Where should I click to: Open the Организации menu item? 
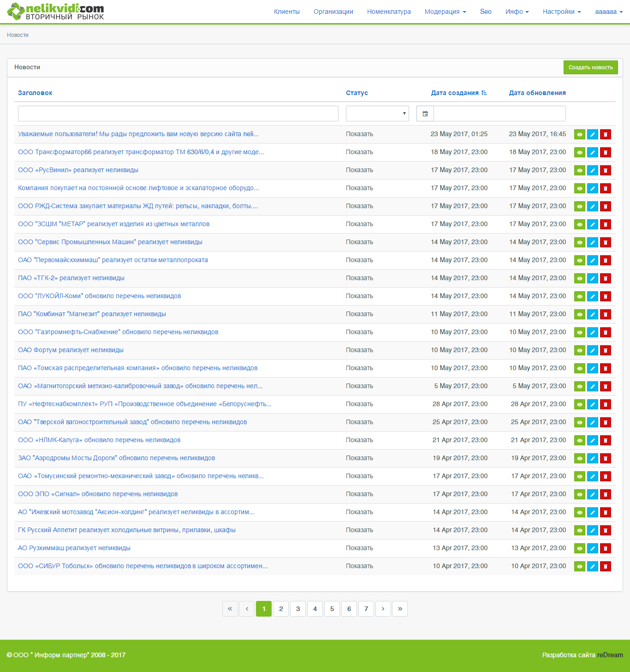(x=333, y=12)
